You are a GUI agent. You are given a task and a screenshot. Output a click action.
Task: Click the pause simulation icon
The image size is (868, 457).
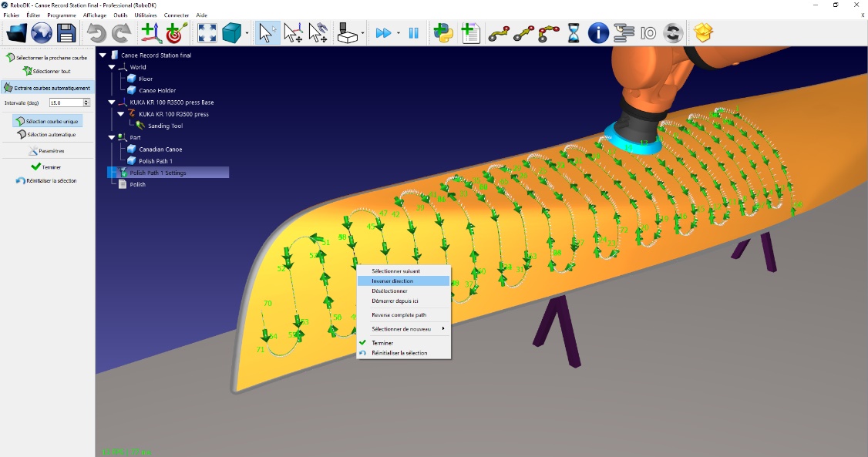[413, 33]
